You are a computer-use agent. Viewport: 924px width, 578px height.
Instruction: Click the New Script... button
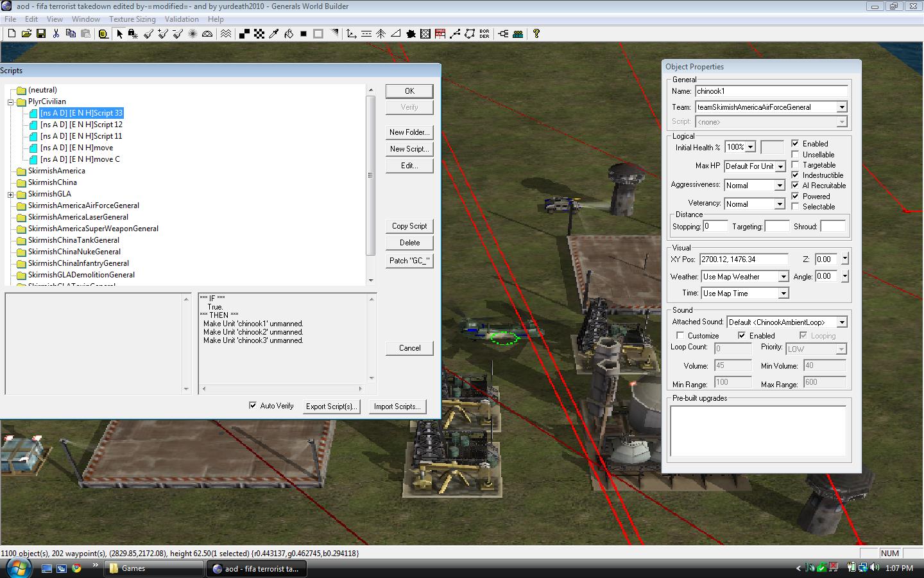[409, 149]
